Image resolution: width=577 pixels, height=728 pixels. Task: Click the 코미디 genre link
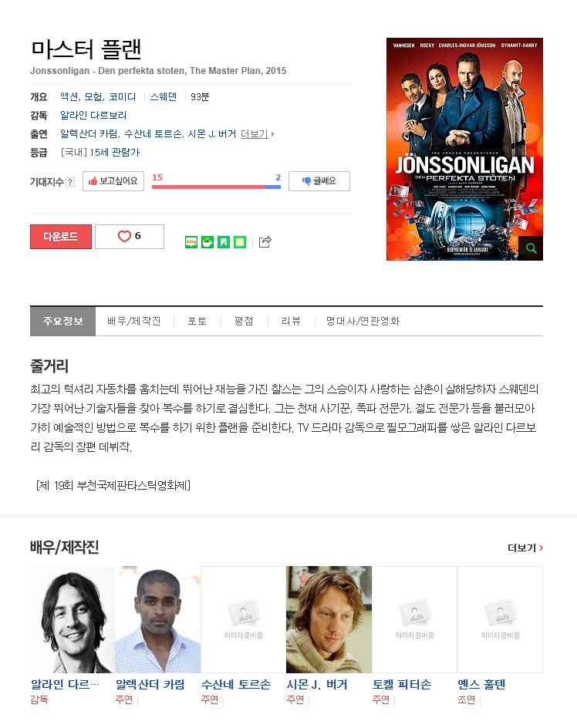(122, 96)
